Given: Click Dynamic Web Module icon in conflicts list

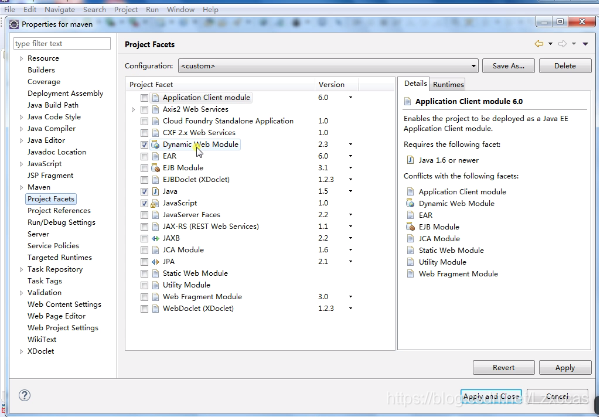Looking at the screenshot, I should 410,203.
